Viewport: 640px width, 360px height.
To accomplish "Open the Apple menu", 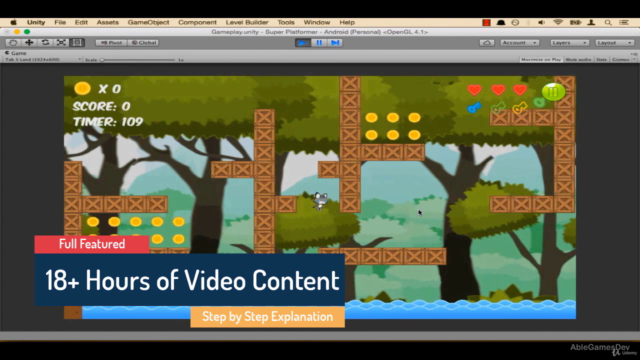I will click(13, 22).
